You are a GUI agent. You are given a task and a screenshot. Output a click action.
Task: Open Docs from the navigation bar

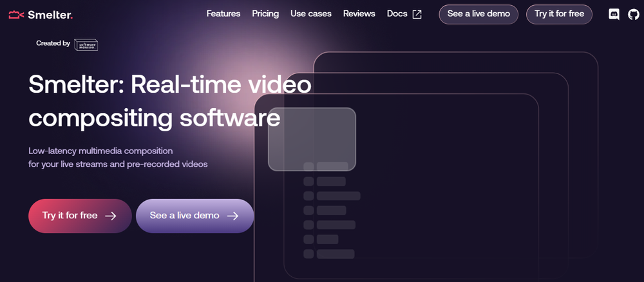397,14
